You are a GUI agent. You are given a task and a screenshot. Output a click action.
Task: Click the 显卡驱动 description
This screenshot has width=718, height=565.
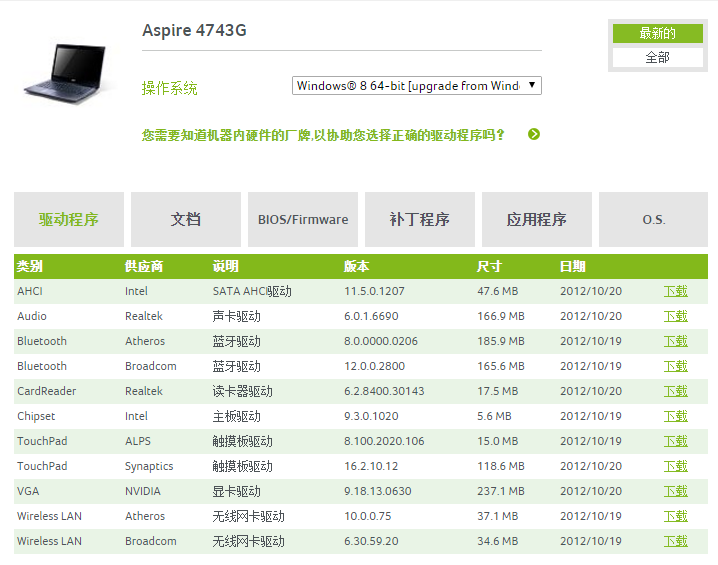(236, 491)
